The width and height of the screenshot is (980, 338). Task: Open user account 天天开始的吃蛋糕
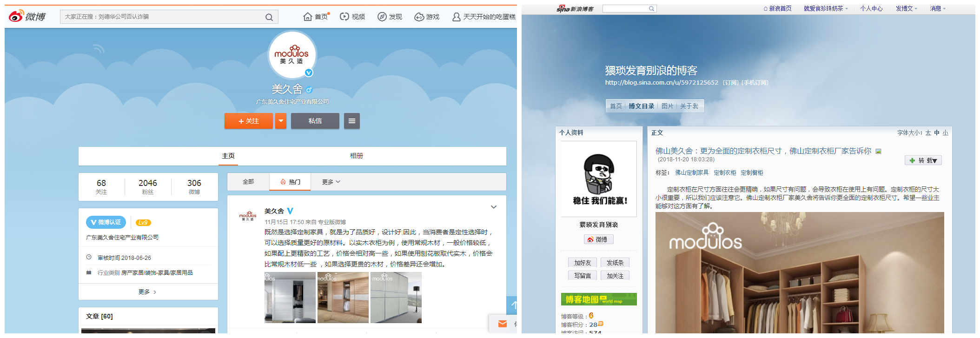click(x=484, y=17)
